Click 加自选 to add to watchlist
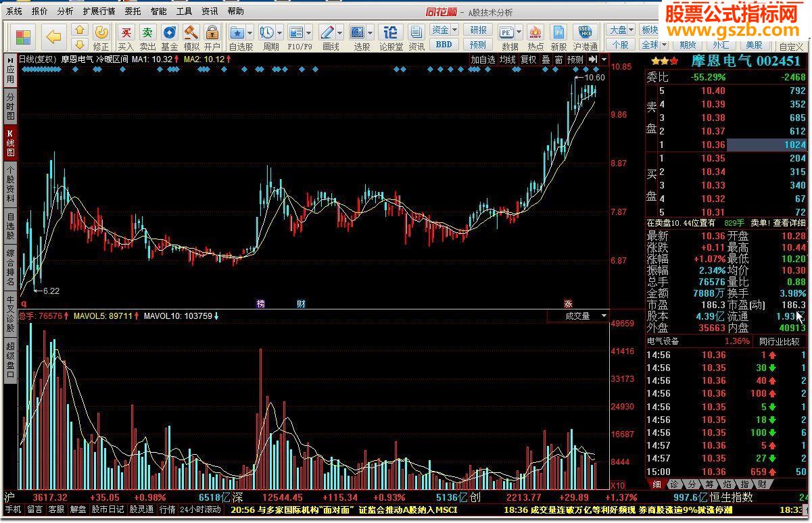Viewport: 812px width, 523px height. (483, 59)
